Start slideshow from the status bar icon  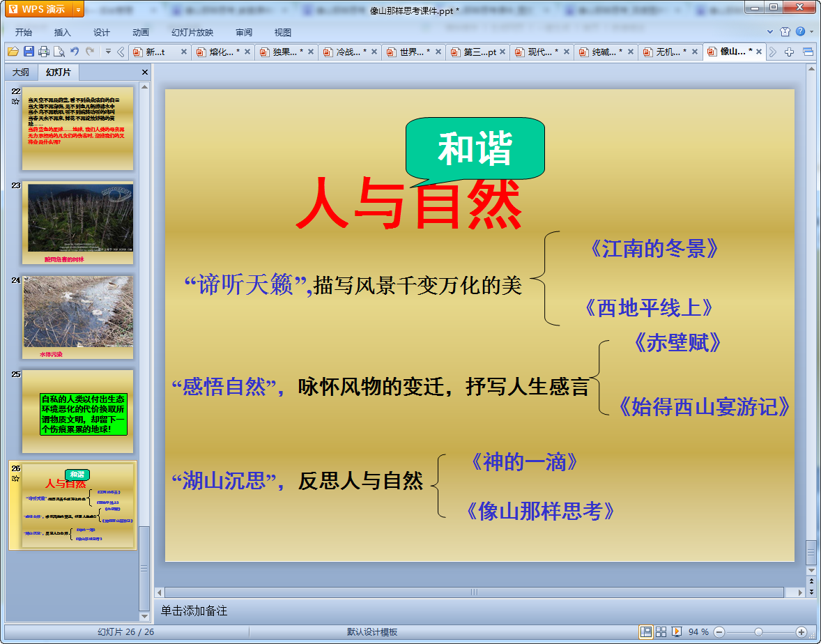(676, 631)
